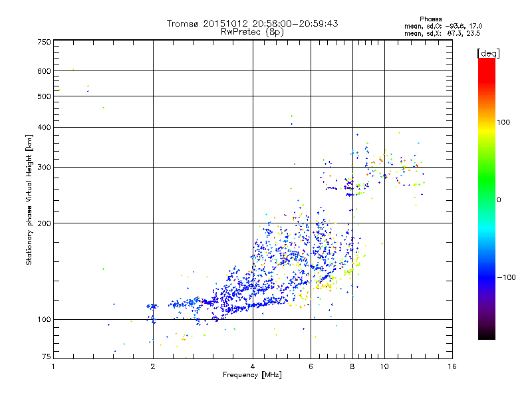This screenshot has height=399, width=532.
Task: Click the y-axis tick label '100'
Action: click(x=44, y=320)
